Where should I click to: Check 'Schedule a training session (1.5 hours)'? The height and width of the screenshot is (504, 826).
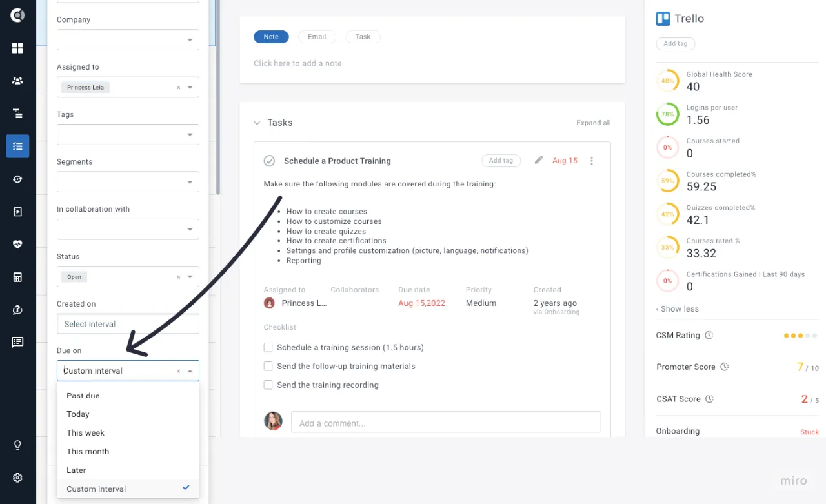pyautogui.click(x=268, y=348)
